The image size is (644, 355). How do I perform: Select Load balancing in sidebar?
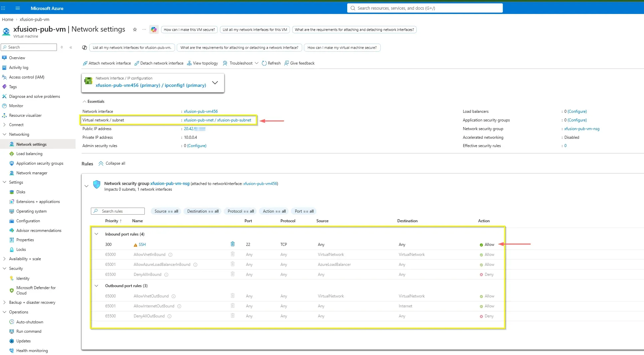point(29,154)
